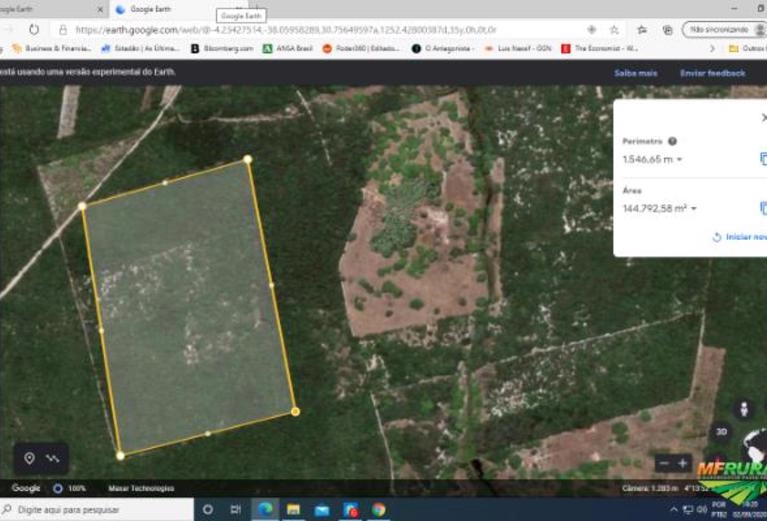Select the left polygon vertex near the road

pos(82,206)
